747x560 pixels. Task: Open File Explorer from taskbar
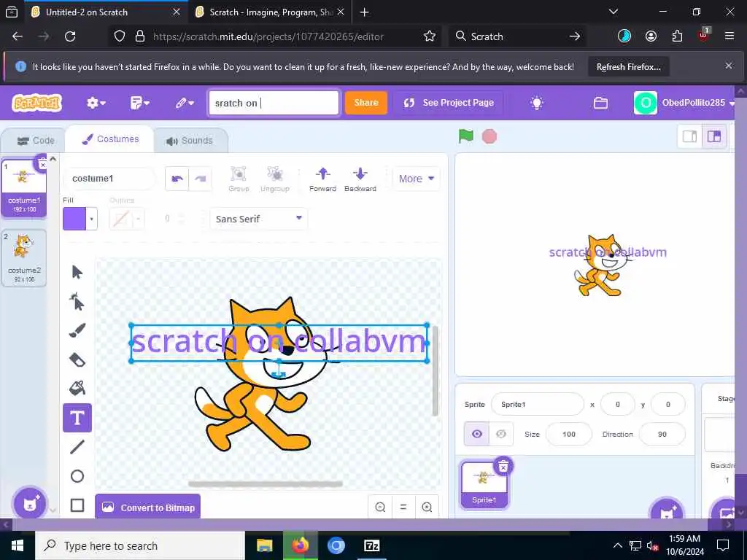264,545
